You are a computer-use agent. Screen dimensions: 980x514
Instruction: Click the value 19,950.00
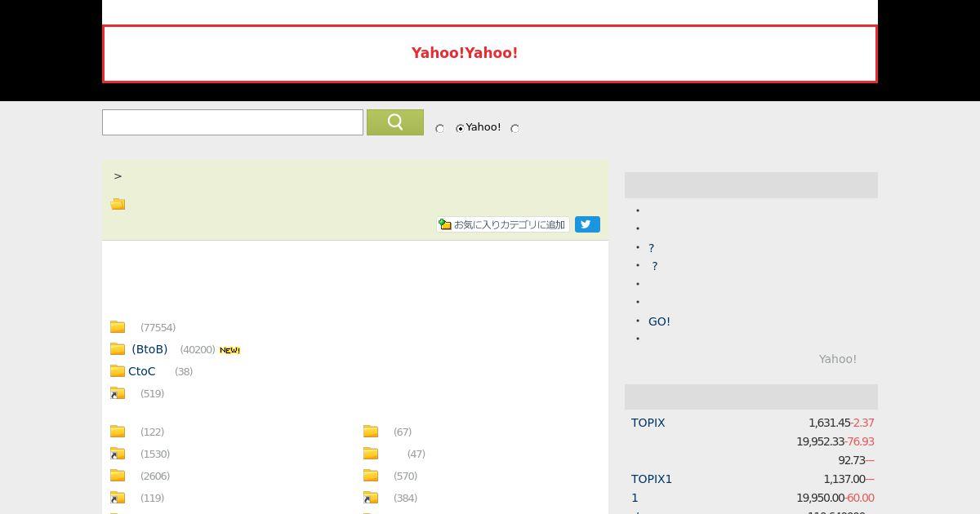821,498
